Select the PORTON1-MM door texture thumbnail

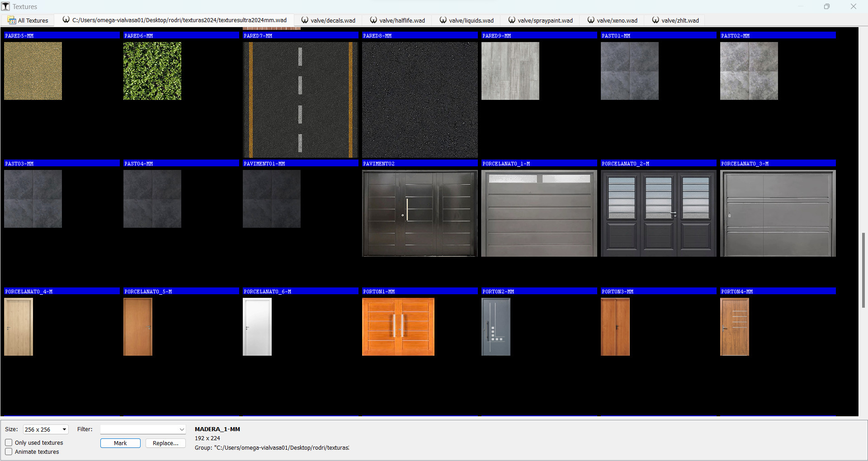pyautogui.click(x=398, y=327)
